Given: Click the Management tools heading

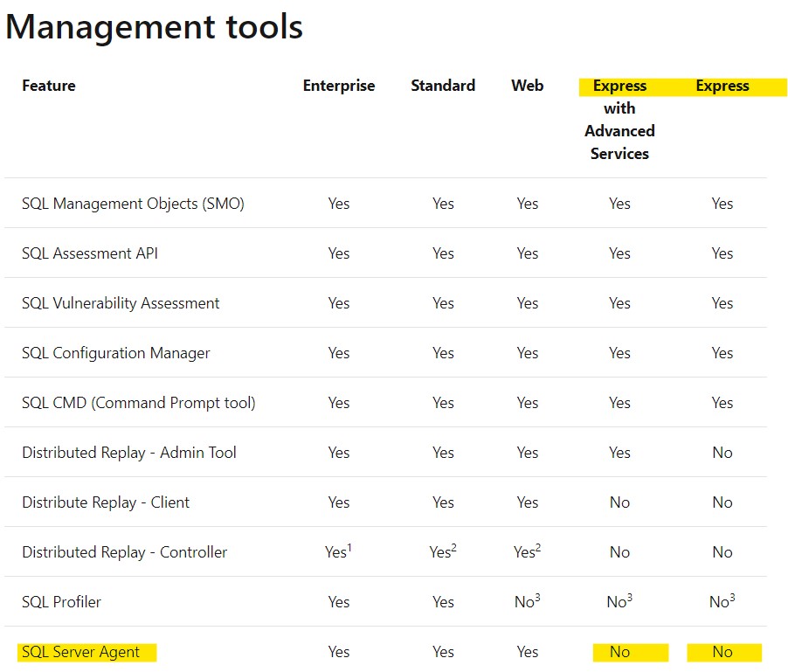Looking at the screenshot, I should (154, 27).
